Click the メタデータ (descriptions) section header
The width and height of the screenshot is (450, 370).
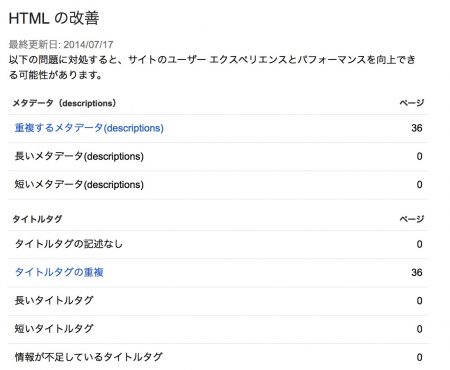pos(64,103)
